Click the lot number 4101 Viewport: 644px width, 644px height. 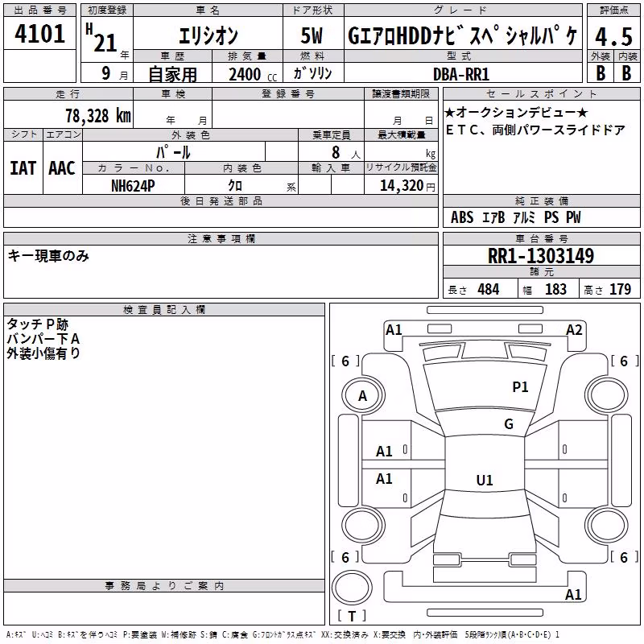(x=39, y=34)
